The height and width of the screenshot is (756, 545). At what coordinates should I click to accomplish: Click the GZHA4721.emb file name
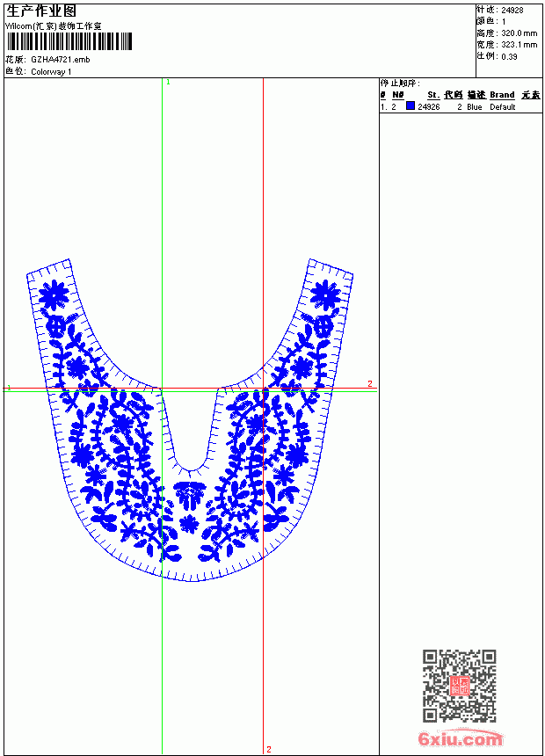[61, 60]
